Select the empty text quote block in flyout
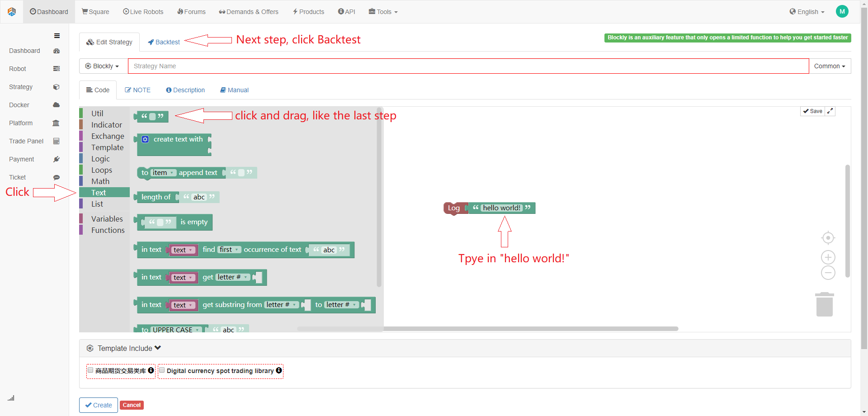The image size is (868, 416). point(151,117)
